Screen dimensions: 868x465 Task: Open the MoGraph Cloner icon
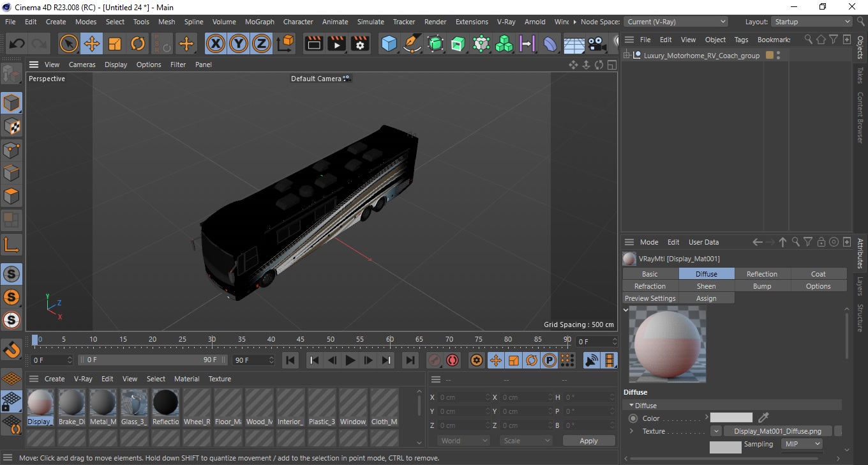pos(504,44)
